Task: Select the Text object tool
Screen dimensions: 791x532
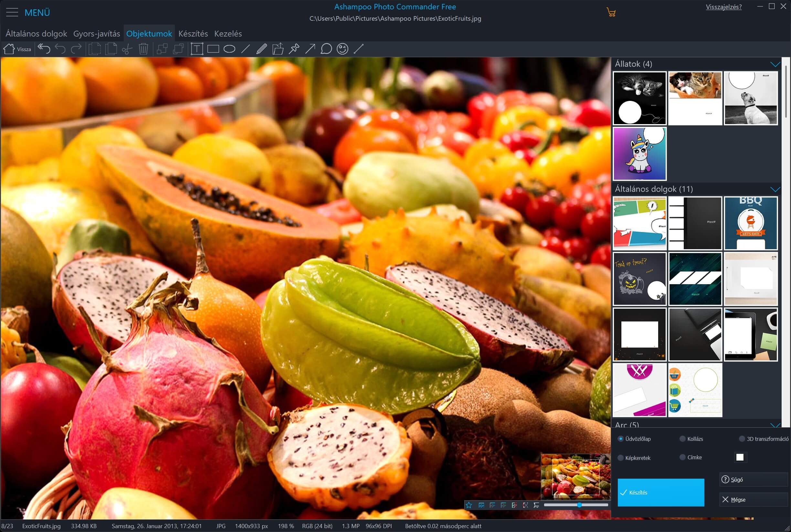Action: tap(197, 49)
